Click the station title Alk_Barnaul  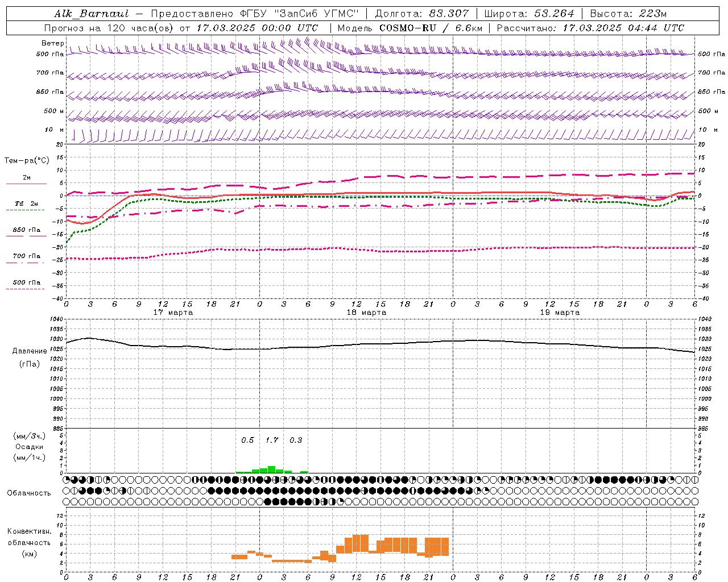point(92,14)
